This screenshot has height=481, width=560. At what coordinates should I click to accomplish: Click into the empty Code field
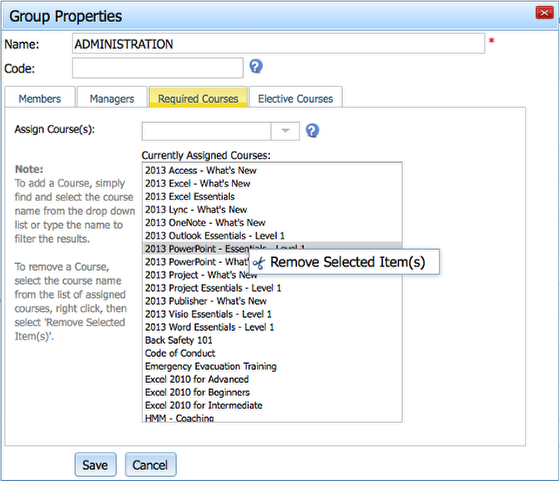158,68
